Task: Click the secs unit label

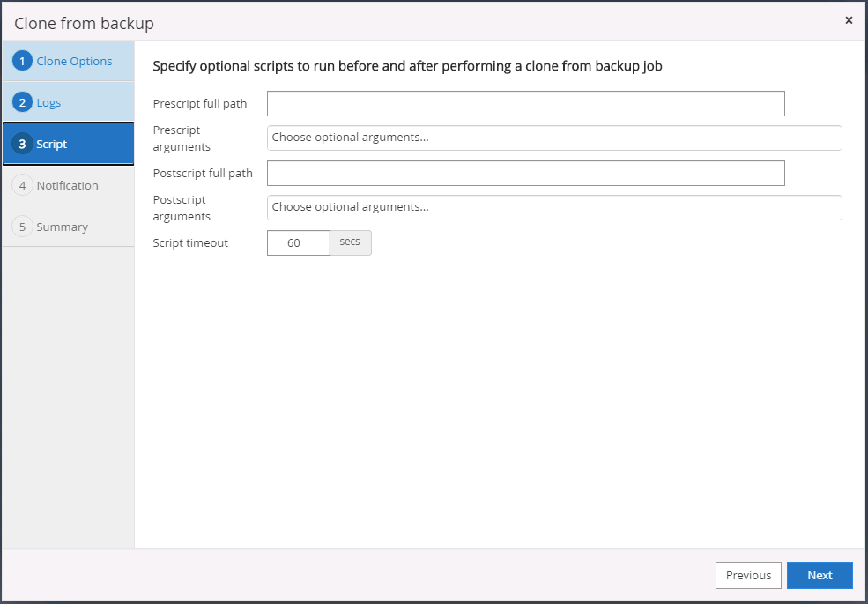Action: tap(350, 242)
